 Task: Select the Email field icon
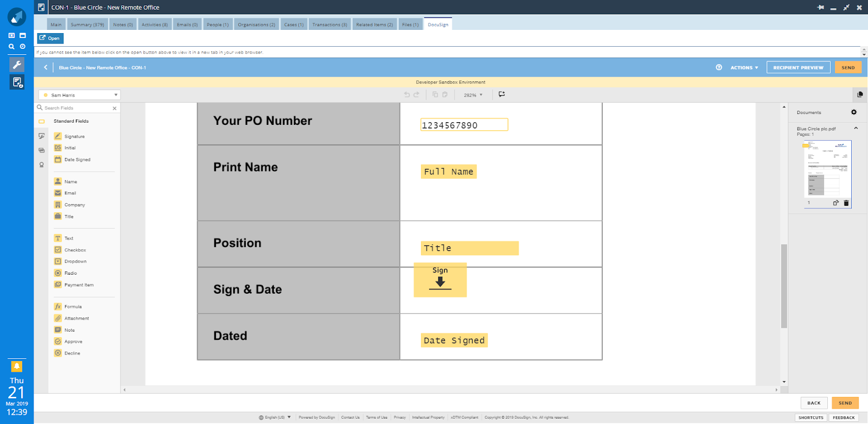(x=58, y=193)
